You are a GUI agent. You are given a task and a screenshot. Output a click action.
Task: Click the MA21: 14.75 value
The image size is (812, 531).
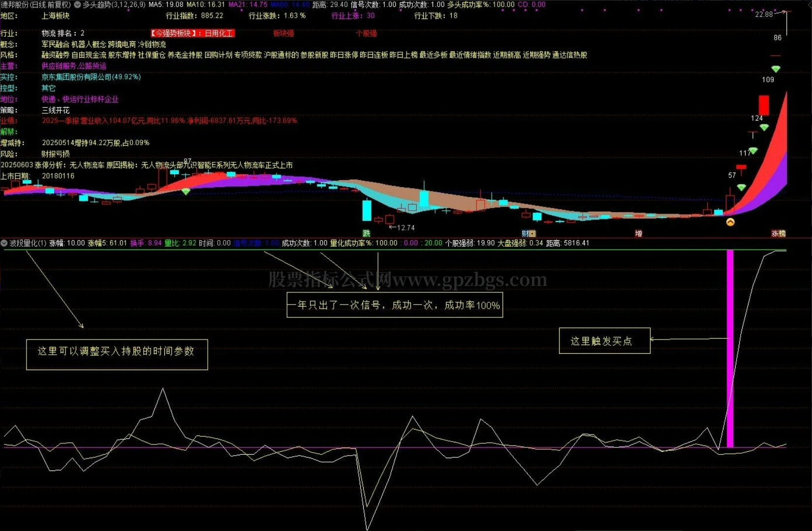tap(248, 4)
